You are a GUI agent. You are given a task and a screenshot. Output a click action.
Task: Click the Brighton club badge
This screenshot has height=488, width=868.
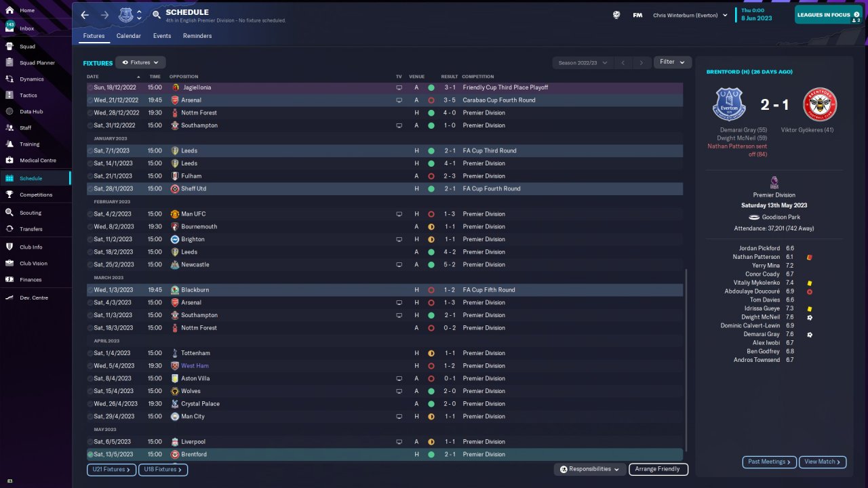point(175,239)
